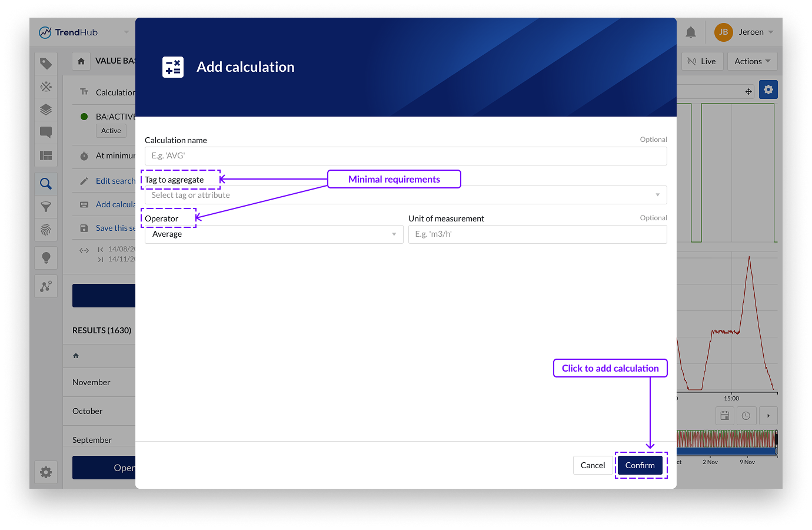812x530 pixels.
Task: Open the tag browser from the sidebar
Action: 46,64
